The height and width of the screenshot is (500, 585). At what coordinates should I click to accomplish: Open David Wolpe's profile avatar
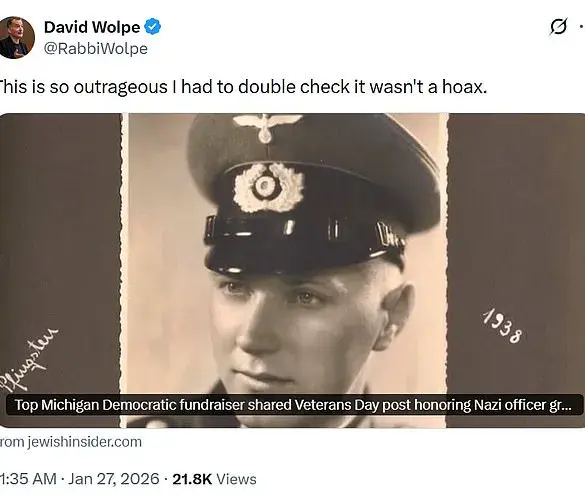pos(16,37)
